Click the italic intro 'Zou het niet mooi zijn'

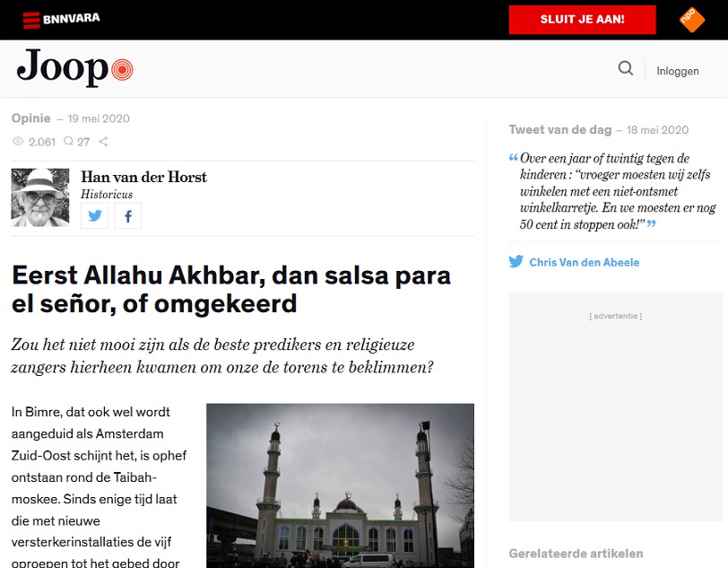point(222,355)
